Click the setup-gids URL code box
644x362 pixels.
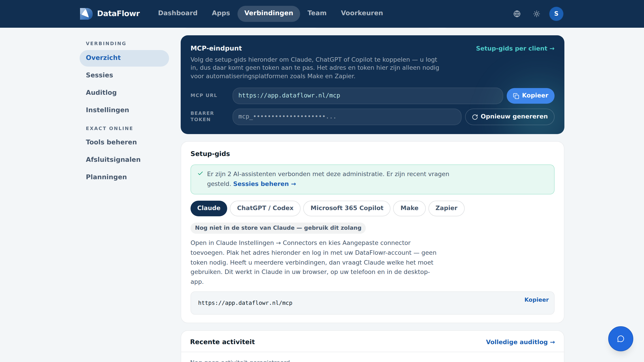coord(372,303)
